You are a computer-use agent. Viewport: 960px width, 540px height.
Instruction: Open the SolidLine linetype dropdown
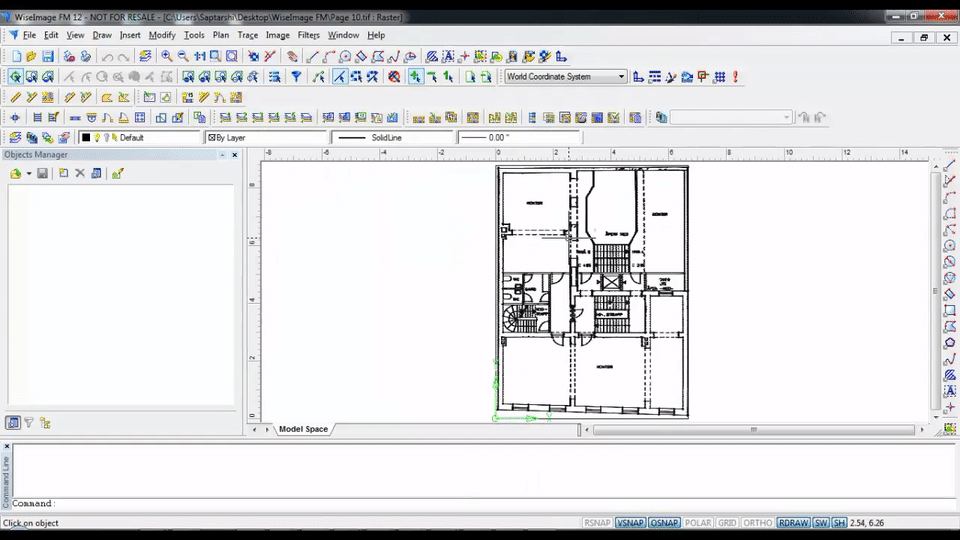point(393,138)
